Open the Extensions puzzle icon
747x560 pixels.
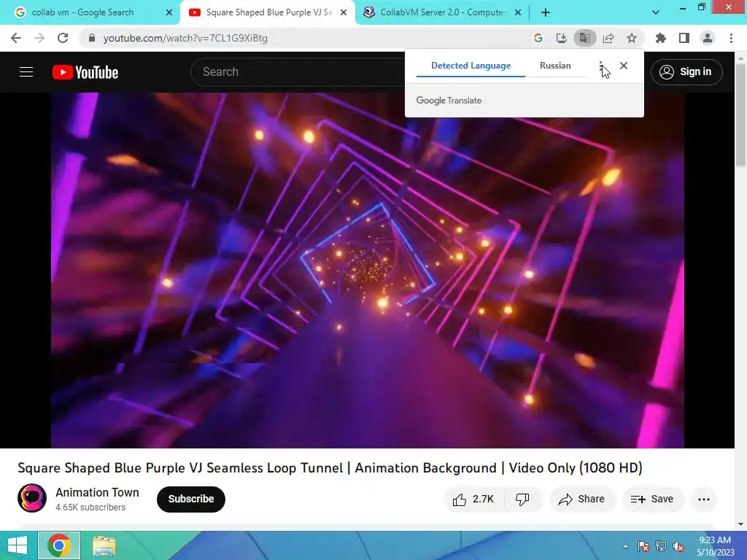click(x=661, y=38)
